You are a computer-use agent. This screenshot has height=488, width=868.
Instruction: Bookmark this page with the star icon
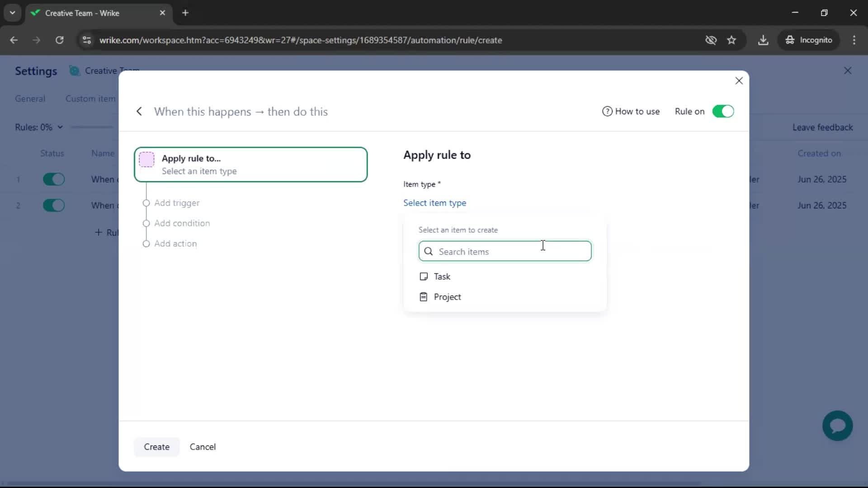[731, 40]
